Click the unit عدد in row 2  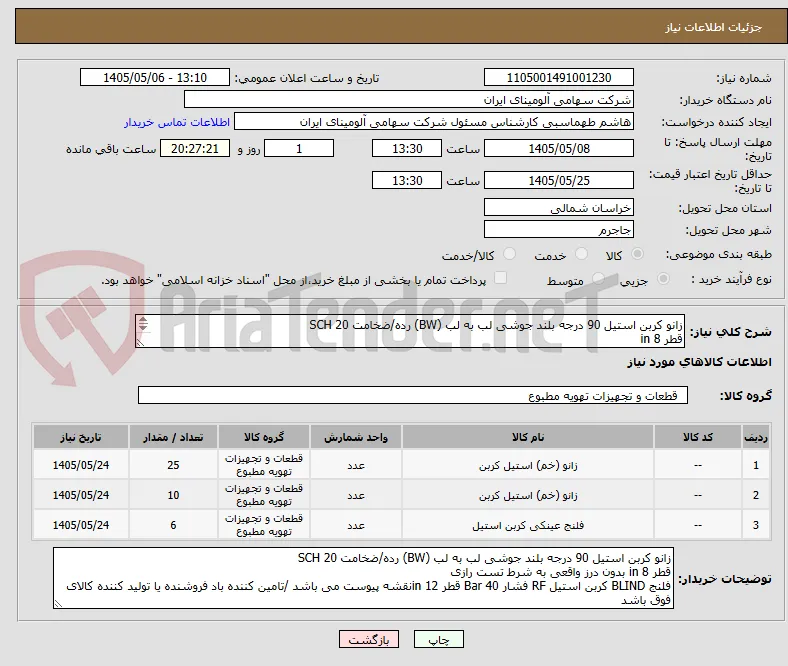[356, 496]
